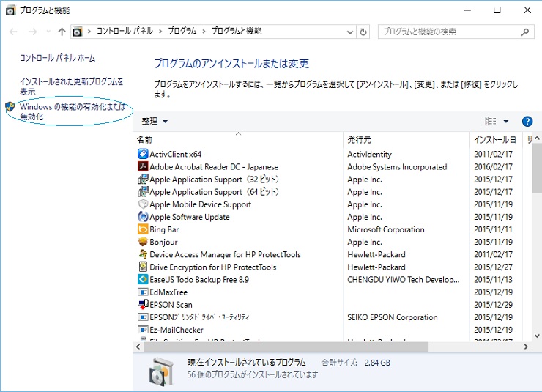Viewport: 542px width, 392px height.
Task: Click the EdMaxFree icon
Action: click(x=143, y=292)
